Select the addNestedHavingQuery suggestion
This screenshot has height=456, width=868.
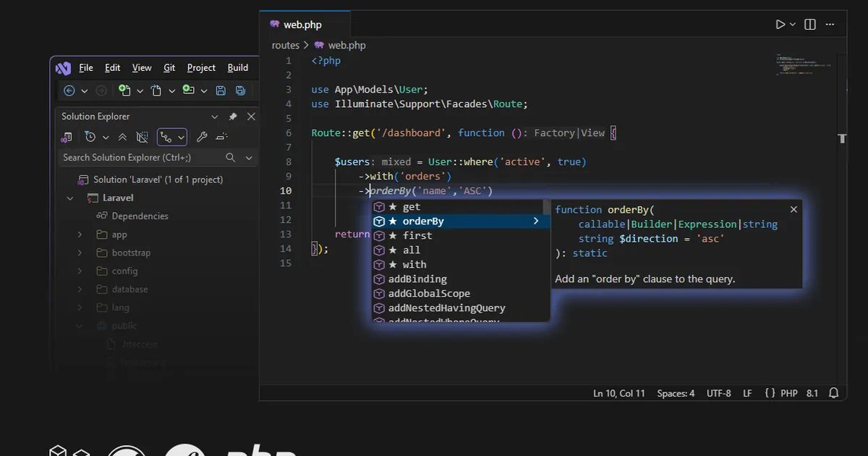click(461, 308)
